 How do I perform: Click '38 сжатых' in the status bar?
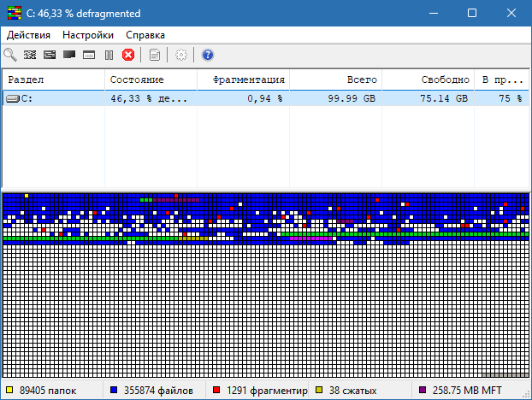point(353,391)
